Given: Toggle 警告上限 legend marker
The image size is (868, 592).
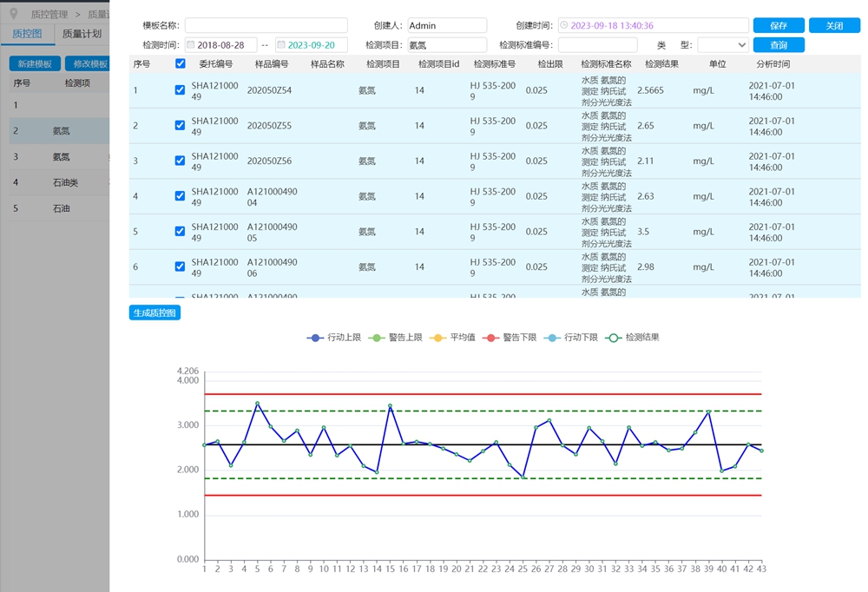Looking at the screenshot, I should 377,338.
